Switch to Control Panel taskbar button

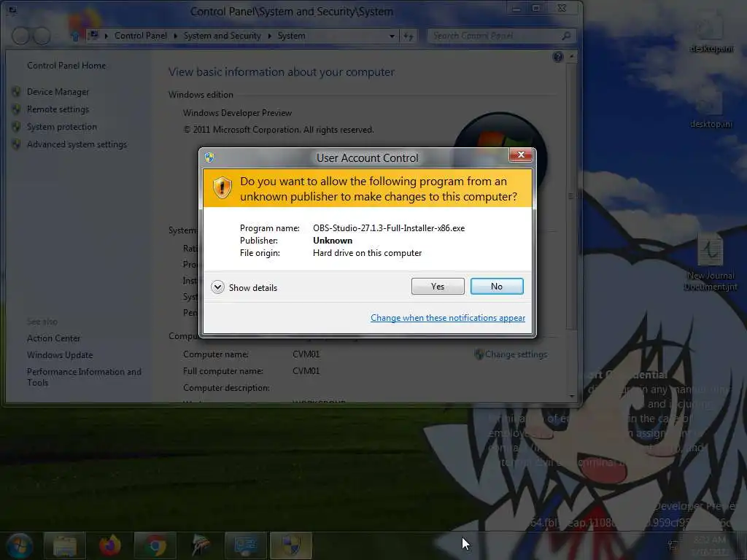pyautogui.click(x=246, y=545)
